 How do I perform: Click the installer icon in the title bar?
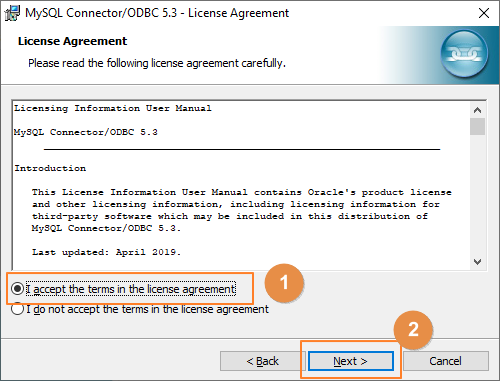(x=12, y=13)
